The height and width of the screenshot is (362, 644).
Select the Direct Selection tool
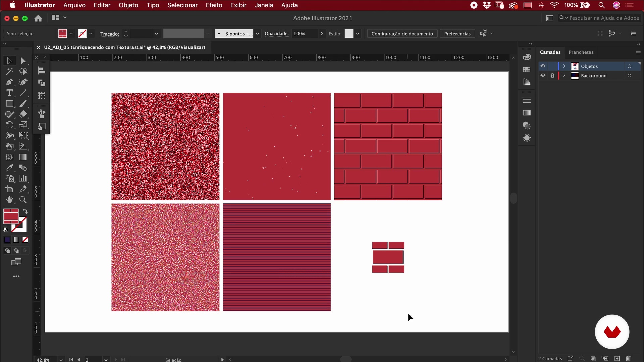[x=23, y=61]
